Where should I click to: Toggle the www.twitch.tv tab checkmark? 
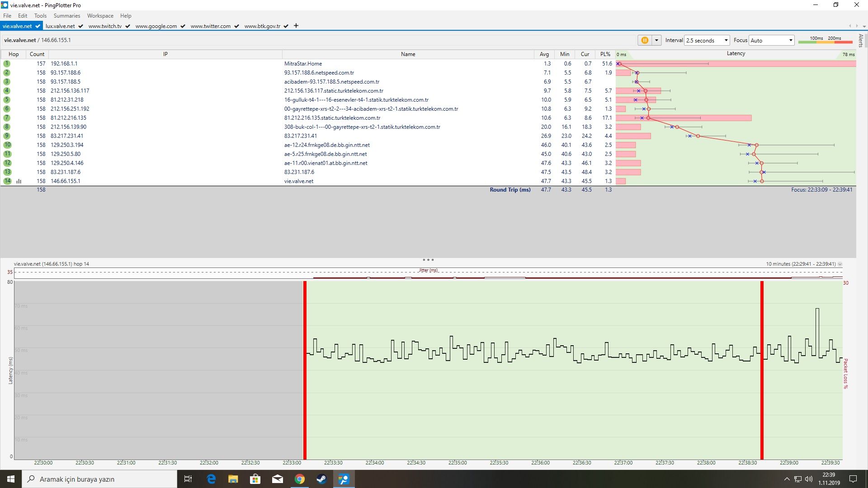(x=127, y=26)
